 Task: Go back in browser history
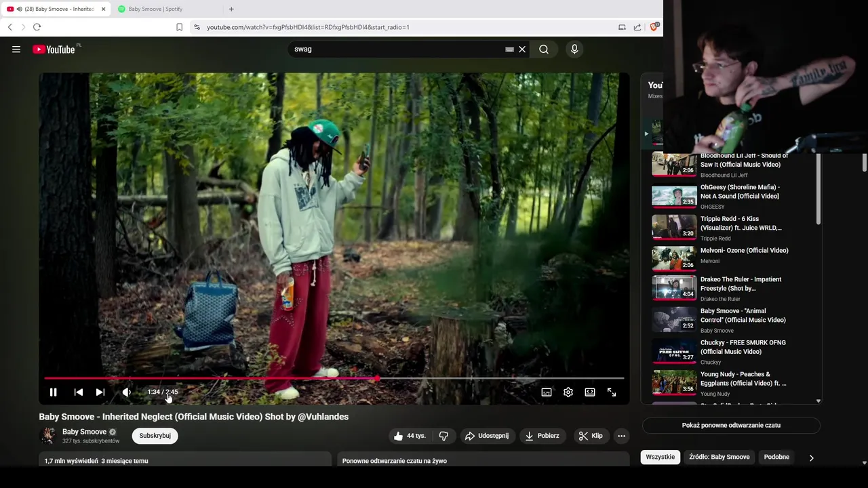click(9, 27)
